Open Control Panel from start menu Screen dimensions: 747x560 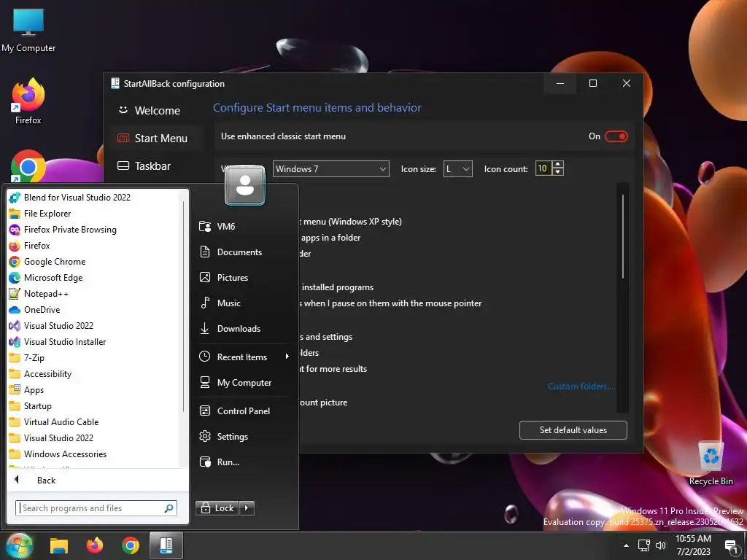243,411
